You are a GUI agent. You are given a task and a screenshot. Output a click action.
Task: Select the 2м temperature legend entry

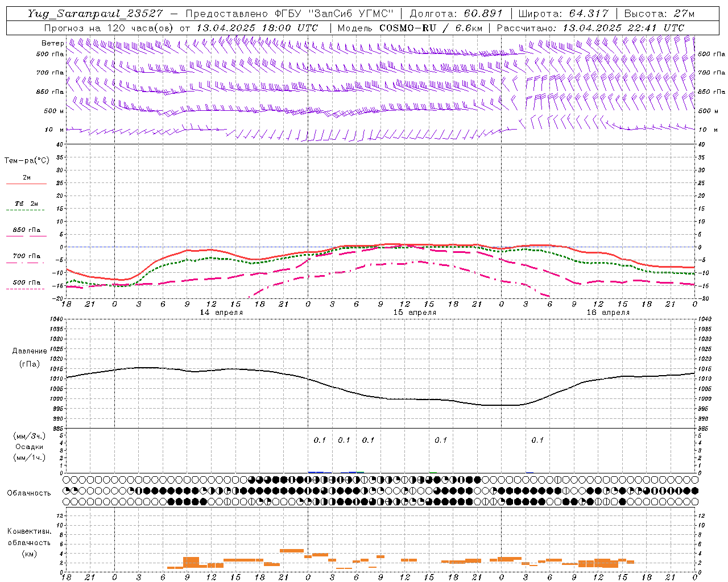[26, 178]
